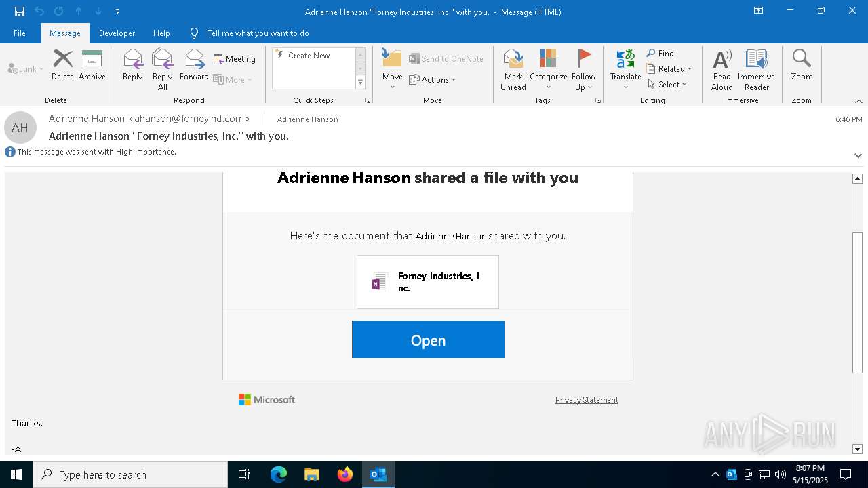Click the Follow Up flag
The height and width of the screenshot is (488, 868).
[x=584, y=69]
